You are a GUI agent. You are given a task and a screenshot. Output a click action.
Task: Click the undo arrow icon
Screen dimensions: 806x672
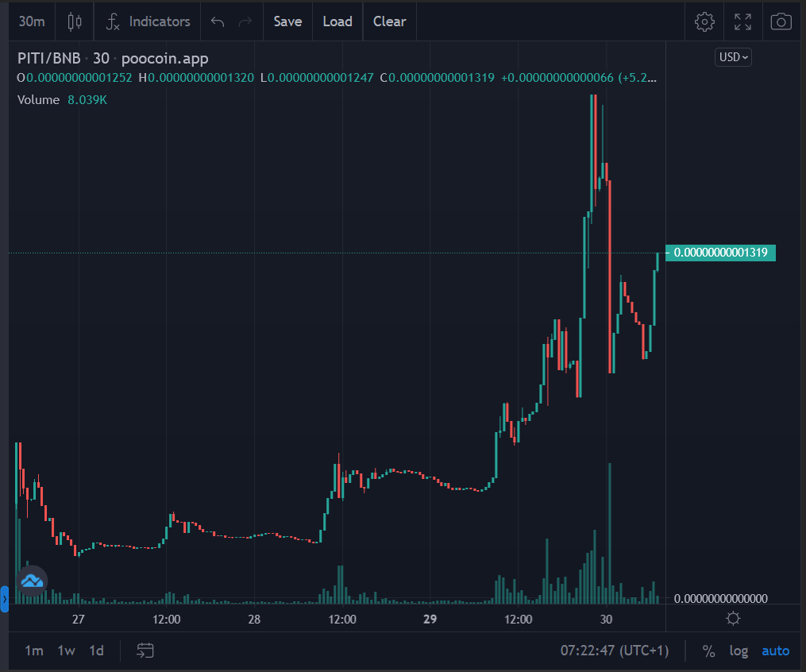pos(217,21)
